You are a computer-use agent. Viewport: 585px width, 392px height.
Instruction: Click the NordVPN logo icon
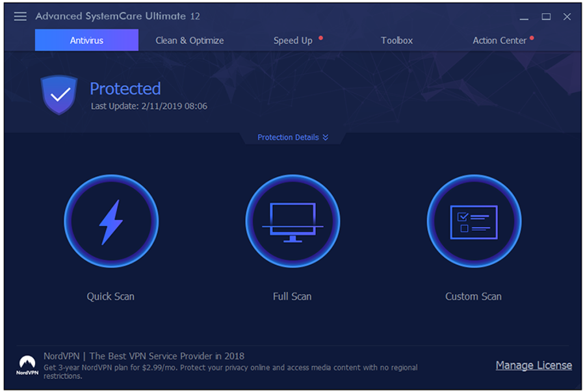point(27,365)
